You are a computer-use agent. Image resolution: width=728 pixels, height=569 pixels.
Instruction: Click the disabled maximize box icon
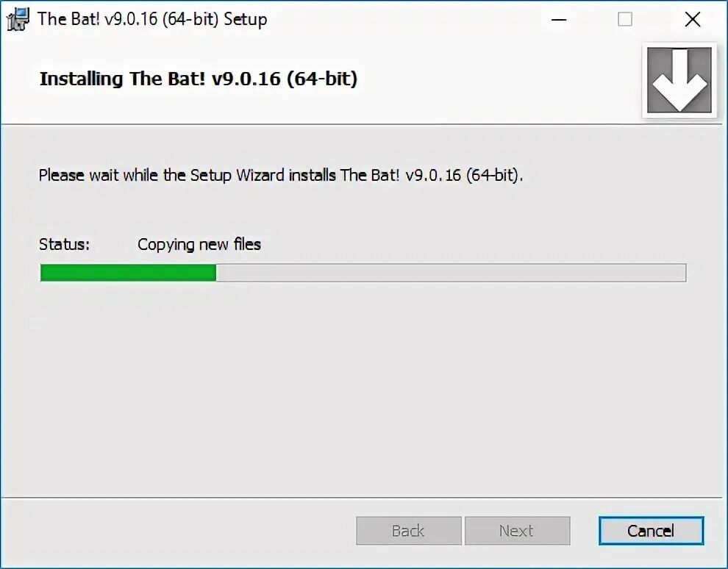tap(625, 20)
